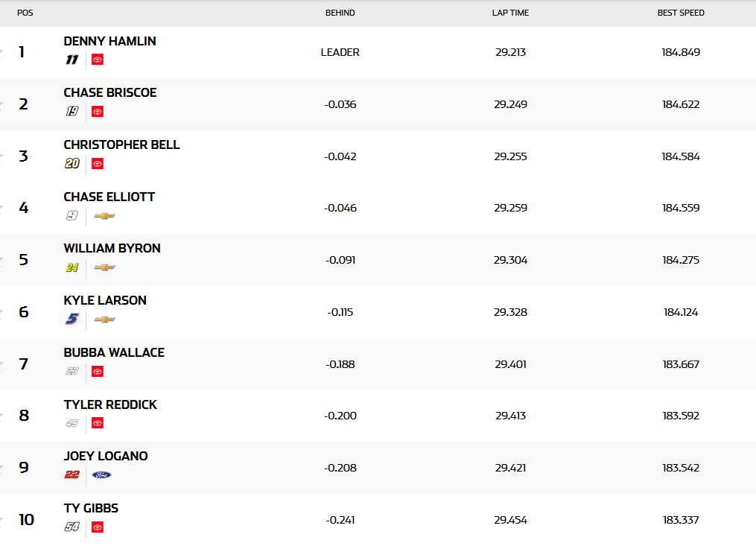Click Toyota logo under Ty Gibbs

(x=98, y=527)
